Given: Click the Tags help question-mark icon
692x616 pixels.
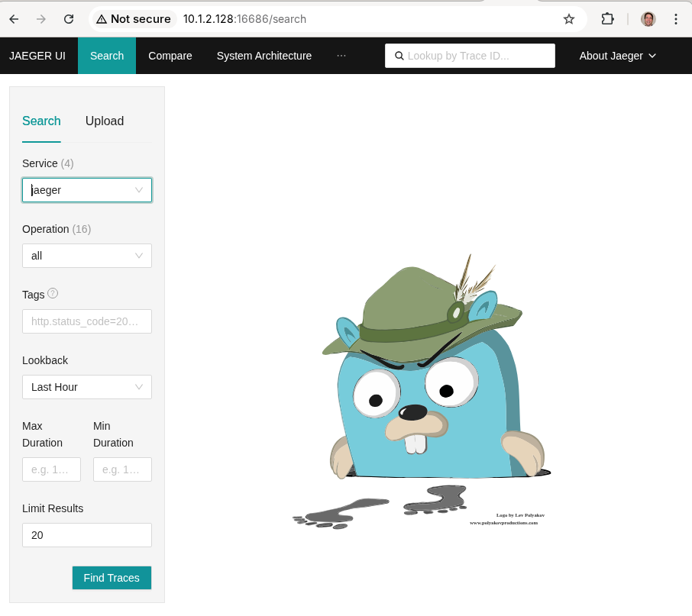Looking at the screenshot, I should 53,293.
